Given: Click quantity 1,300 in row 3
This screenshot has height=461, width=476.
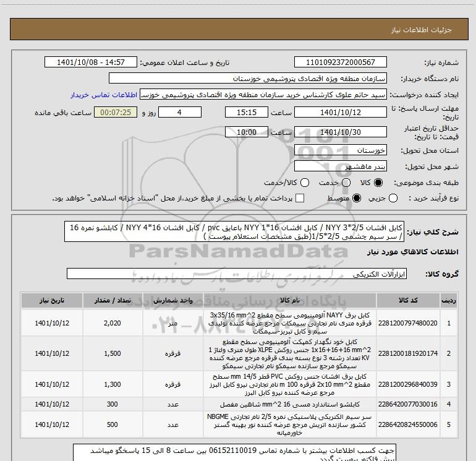Looking at the screenshot, I should (x=113, y=384).
